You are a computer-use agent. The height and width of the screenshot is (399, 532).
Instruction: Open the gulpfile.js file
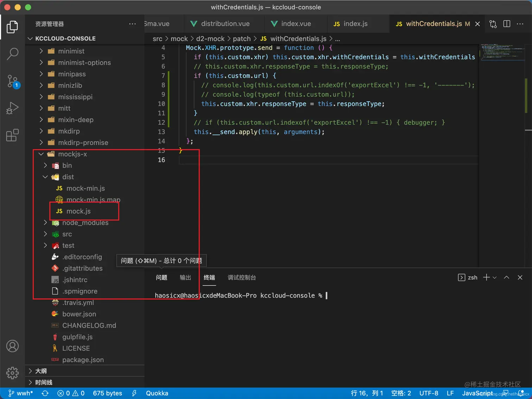tap(77, 337)
